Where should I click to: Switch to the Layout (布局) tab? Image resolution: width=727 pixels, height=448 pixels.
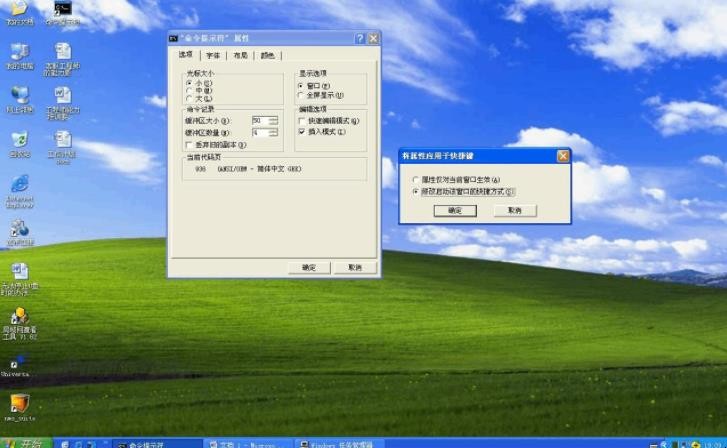240,55
